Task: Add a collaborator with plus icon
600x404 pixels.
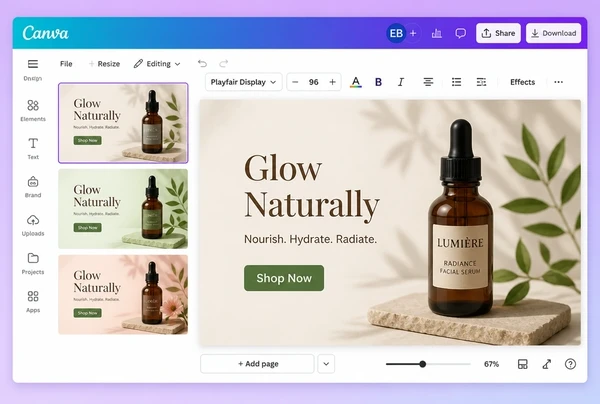Action: pos(413,33)
